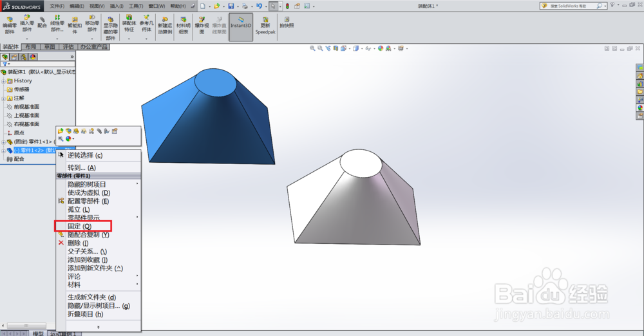Click the 参考几何体 (Reference Geometry) tool

click(x=147, y=24)
